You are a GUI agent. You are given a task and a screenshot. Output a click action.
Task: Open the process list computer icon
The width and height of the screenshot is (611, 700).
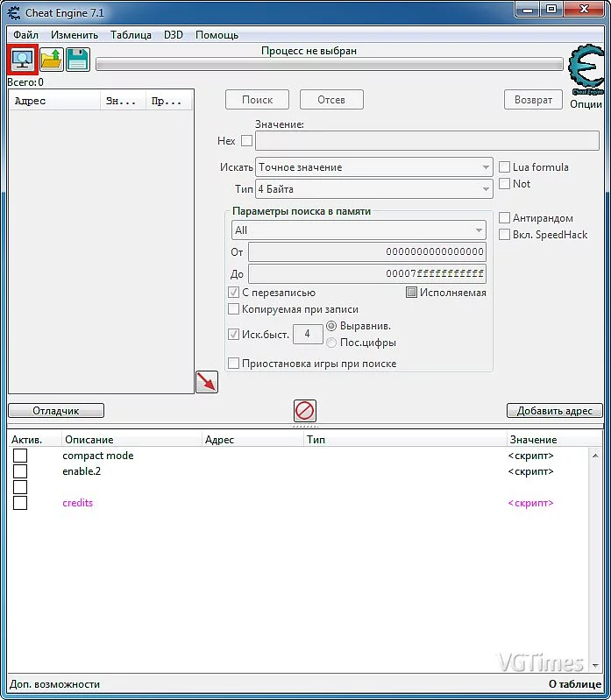pyautogui.click(x=22, y=60)
